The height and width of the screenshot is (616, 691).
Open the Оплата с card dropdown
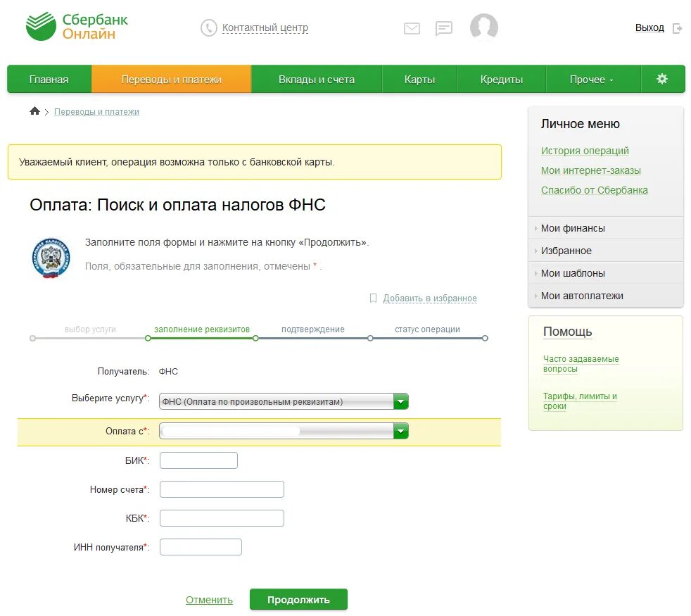point(284,431)
